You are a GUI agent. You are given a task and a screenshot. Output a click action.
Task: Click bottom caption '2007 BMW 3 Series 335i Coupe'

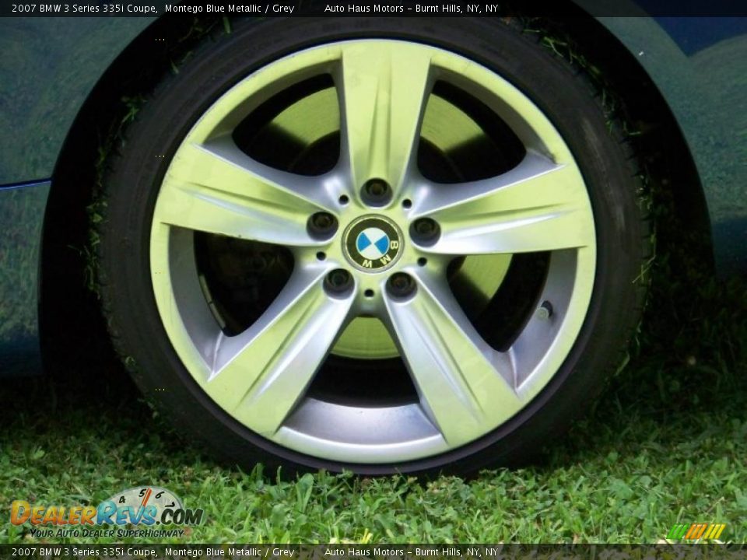[84, 552]
